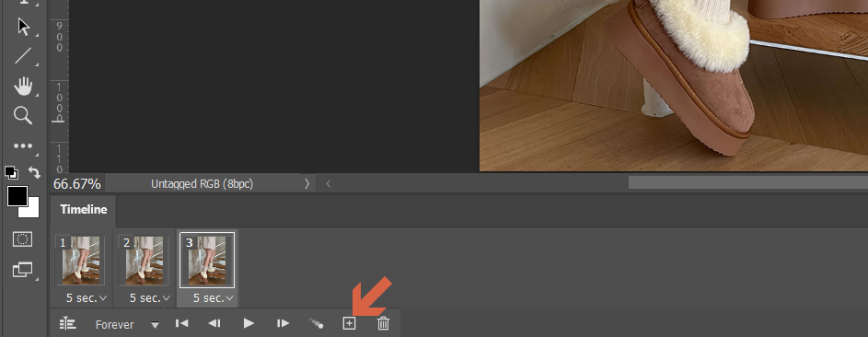868x337 pixels.
Task: Click horizontal scrollbar left arrow
Action: [x=329, y=184]
